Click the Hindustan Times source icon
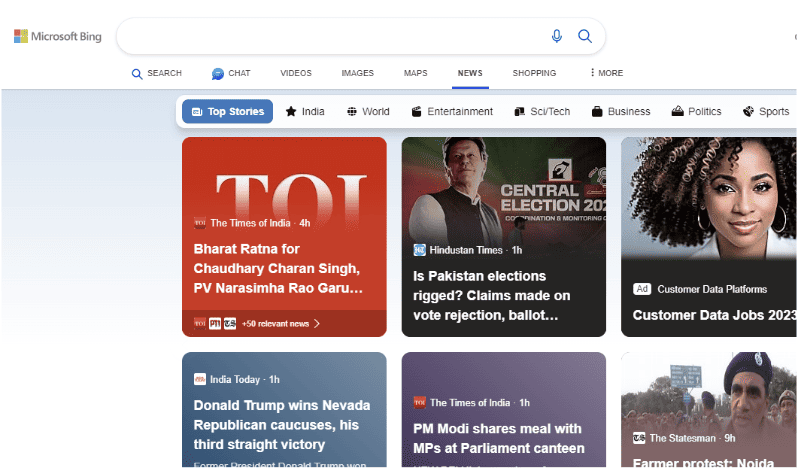 click(x=419, y=250)
